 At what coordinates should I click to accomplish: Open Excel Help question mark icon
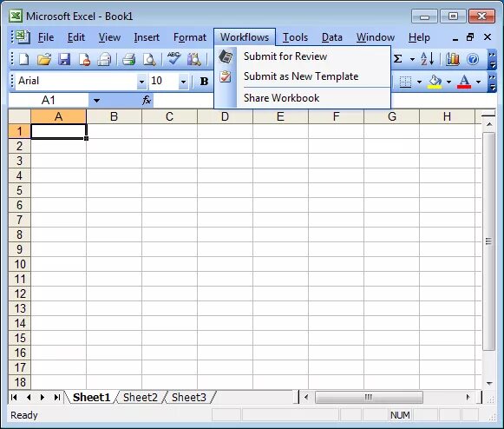pyautogui.click(x=473, y=59)
